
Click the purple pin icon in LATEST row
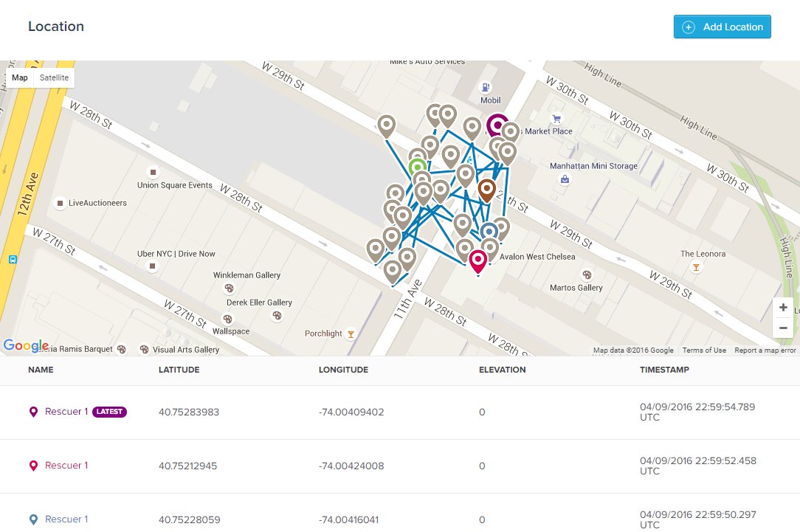click(x=34, y=412)
